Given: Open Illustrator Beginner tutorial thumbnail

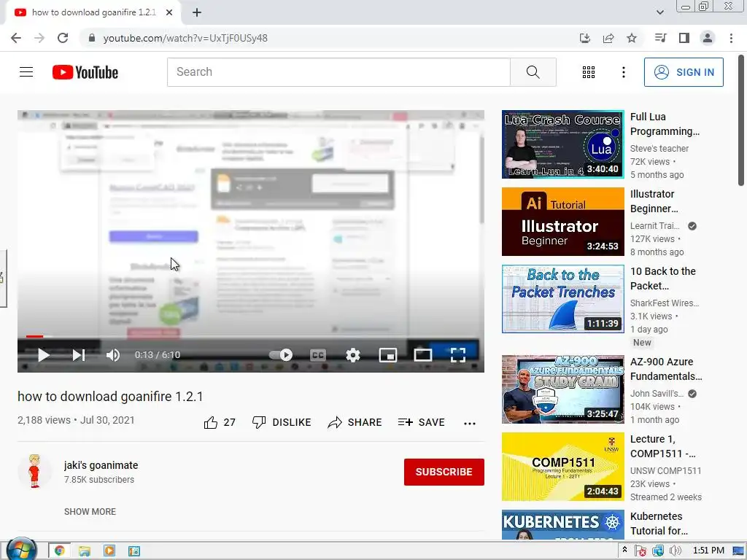Looking at the screenshot, I should click(x=562, y=222).
